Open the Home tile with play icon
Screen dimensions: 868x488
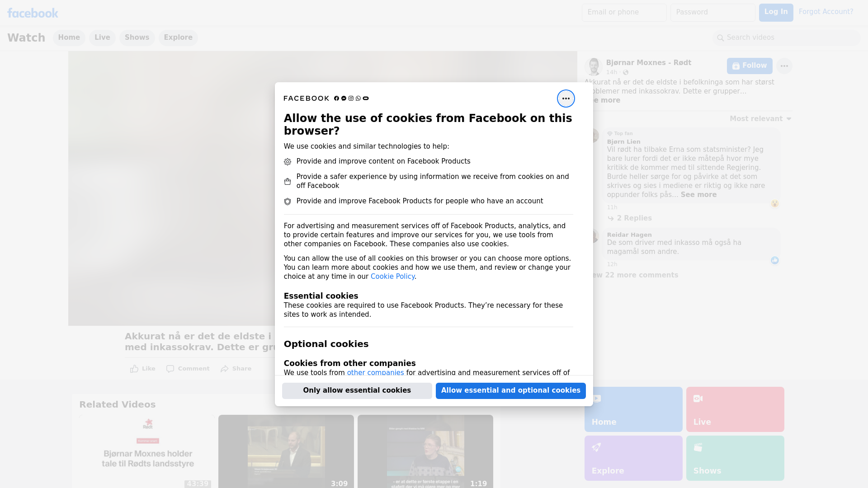pos(633,409)
